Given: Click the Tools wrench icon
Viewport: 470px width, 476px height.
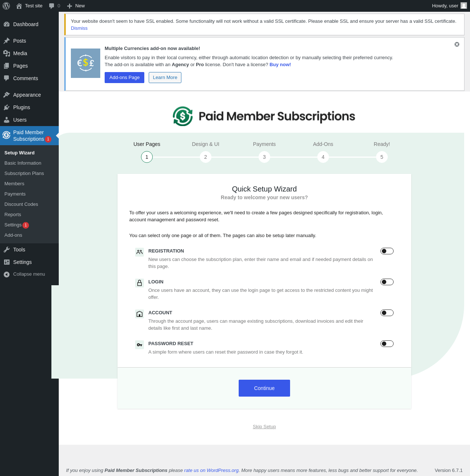Looking at the screenshot, I should point(7,250).
